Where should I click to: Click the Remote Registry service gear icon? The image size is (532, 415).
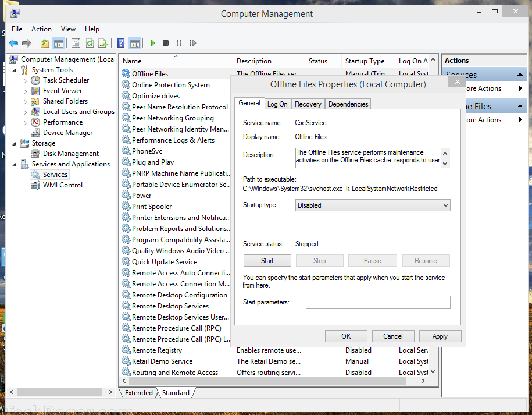126,350
